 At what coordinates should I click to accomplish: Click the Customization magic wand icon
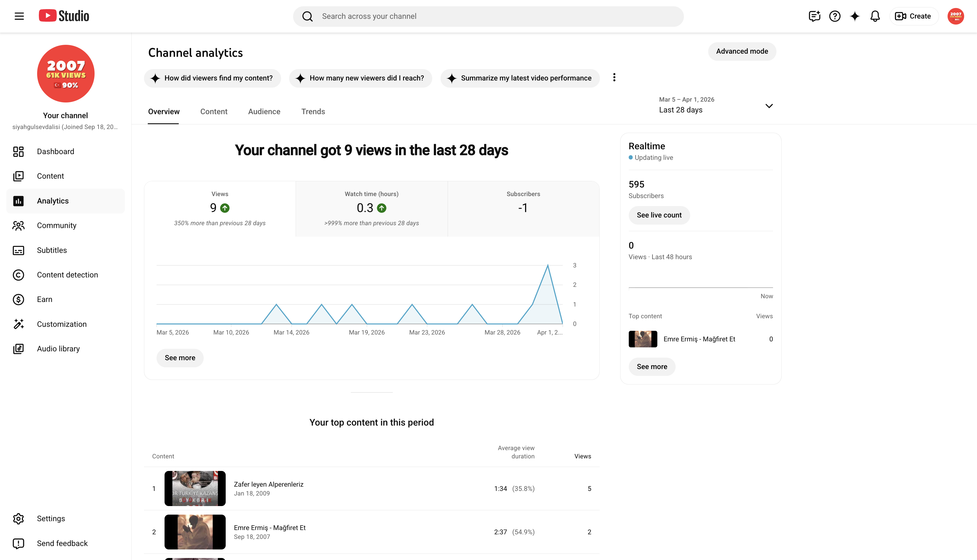19,324
